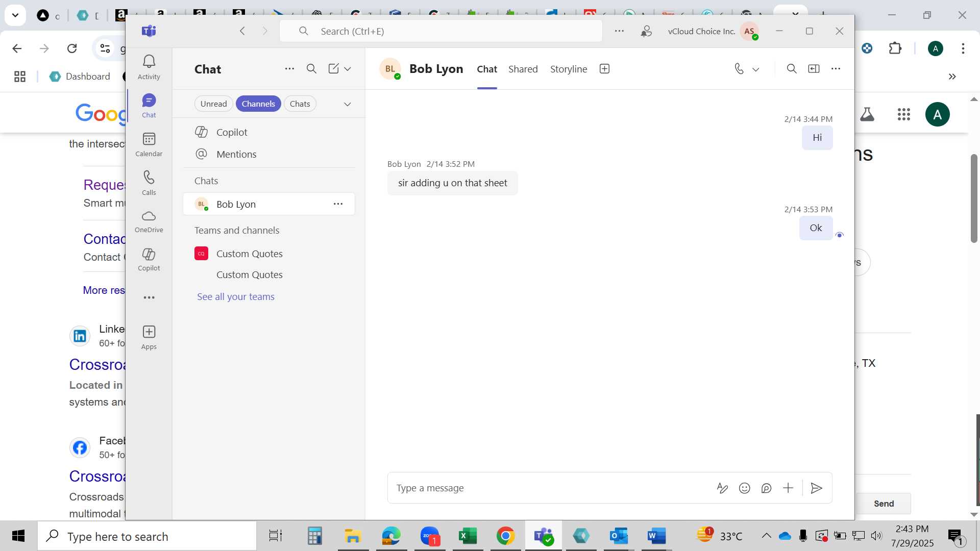Select Chat tab in conversation header
Image resolution: width=980 pixels, height=551 pixels.
click(x=487, y=69)
